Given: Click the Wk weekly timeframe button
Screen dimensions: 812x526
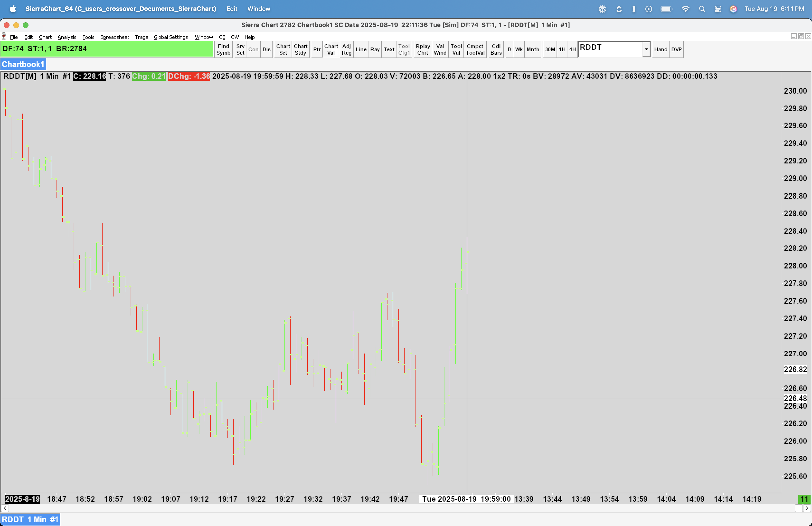Looking at the screenshot, I should pos(518,49).
